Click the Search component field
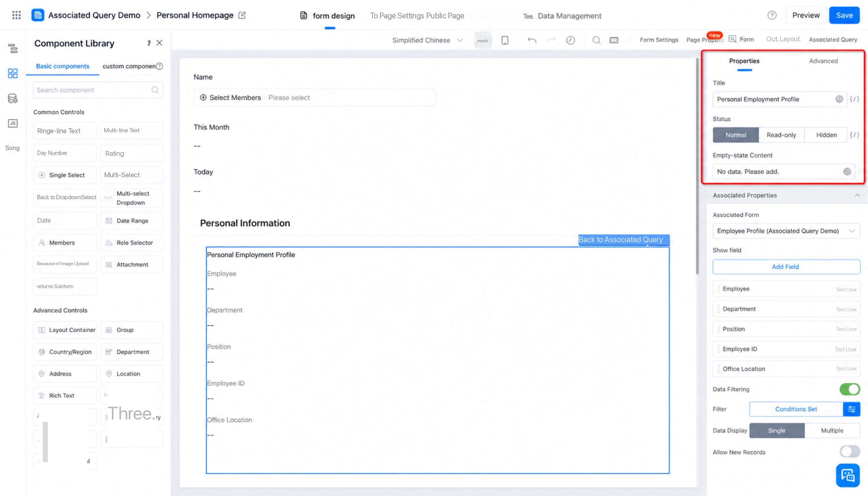The image size is (868, 496). tap(98, 90)
